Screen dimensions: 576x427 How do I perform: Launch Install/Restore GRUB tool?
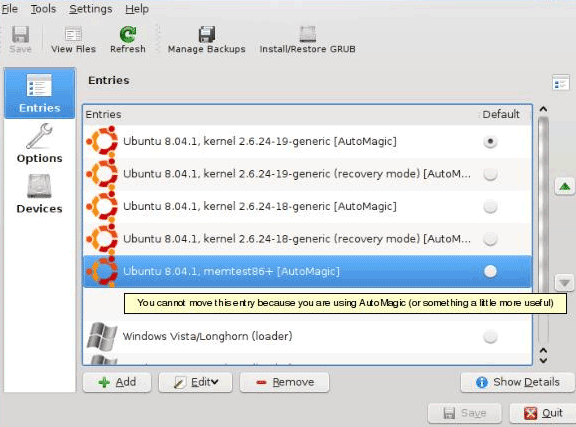(x=307, y=40)
